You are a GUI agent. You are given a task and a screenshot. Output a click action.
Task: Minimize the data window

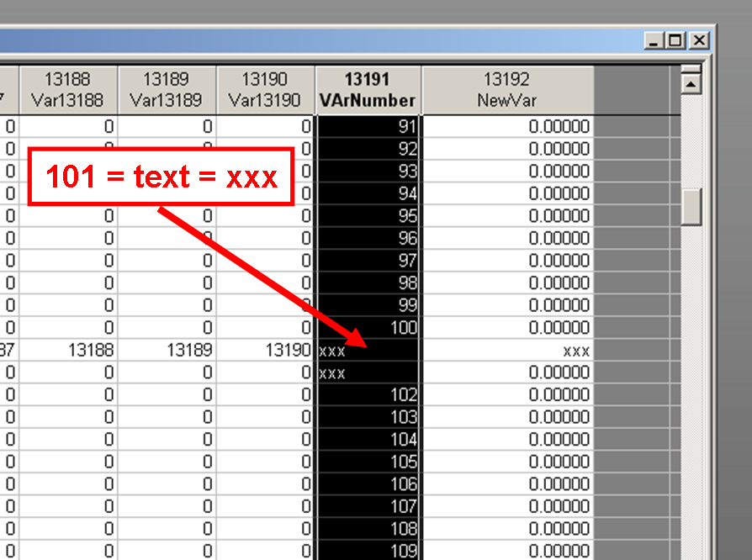pos(654,40)
